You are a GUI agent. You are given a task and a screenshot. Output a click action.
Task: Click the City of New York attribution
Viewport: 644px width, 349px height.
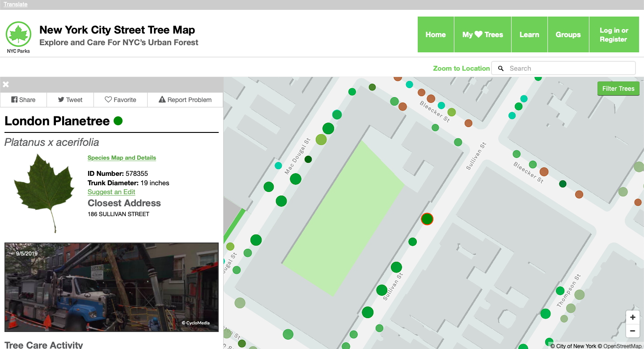coord(576,346)
